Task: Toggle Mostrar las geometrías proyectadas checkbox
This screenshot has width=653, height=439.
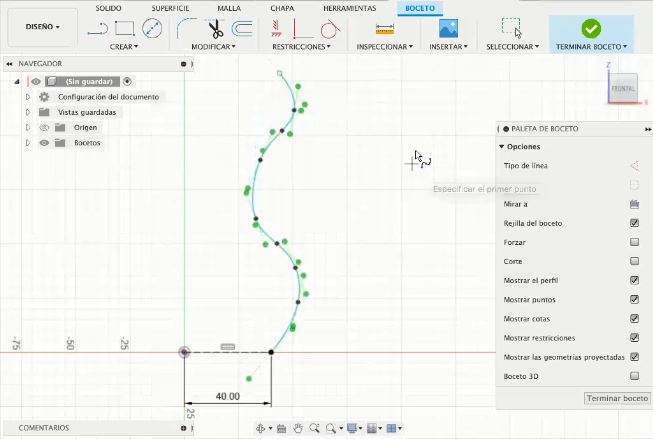Action: point(634,357)
